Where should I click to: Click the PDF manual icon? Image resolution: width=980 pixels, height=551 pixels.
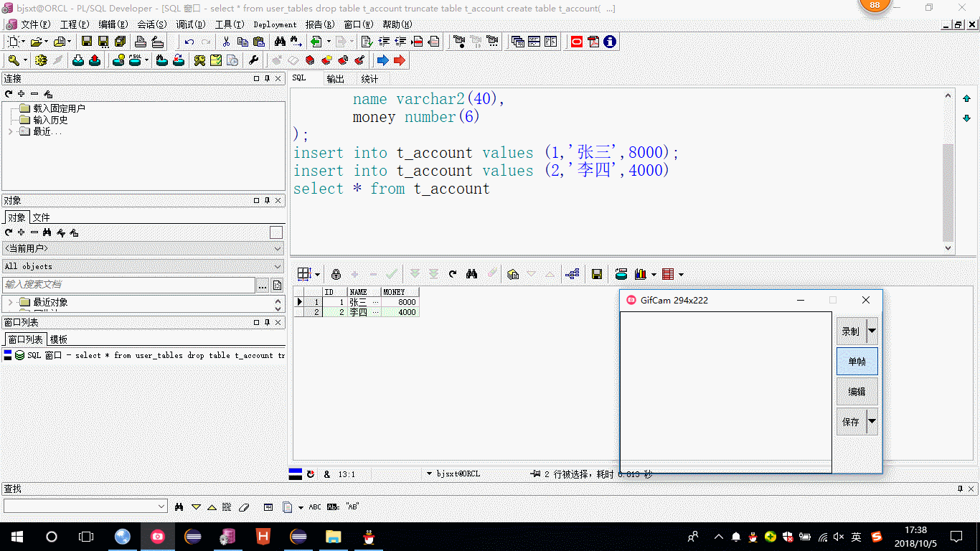tap(593, 42)
